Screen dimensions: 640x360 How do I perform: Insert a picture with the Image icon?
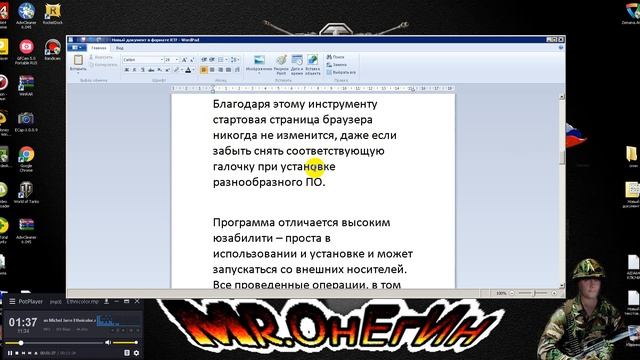point(259,60)
